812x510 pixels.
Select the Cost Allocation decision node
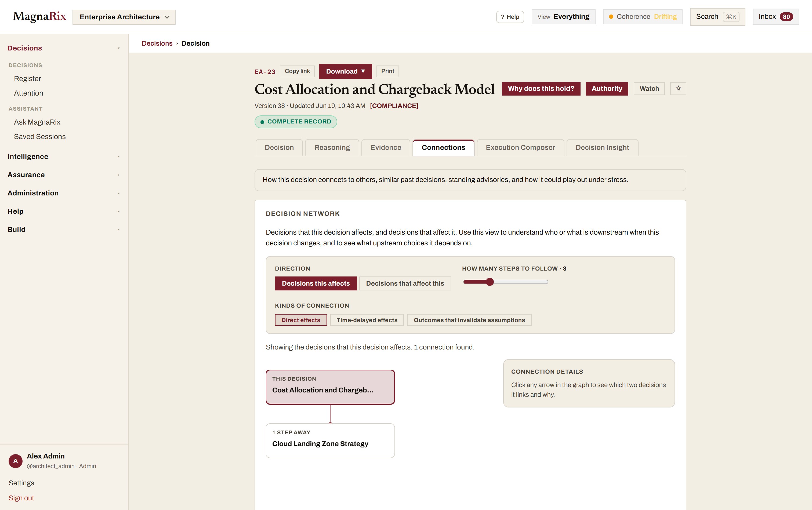pyautogui.click(x=330, y=387)
